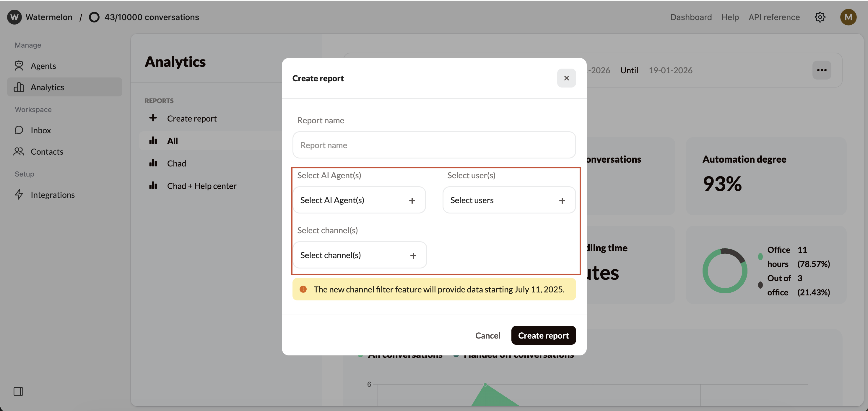Screen dimensions: 868x411
Task: Collapse the sidebar with the bottom-left icon
Action: coord(19,391)
